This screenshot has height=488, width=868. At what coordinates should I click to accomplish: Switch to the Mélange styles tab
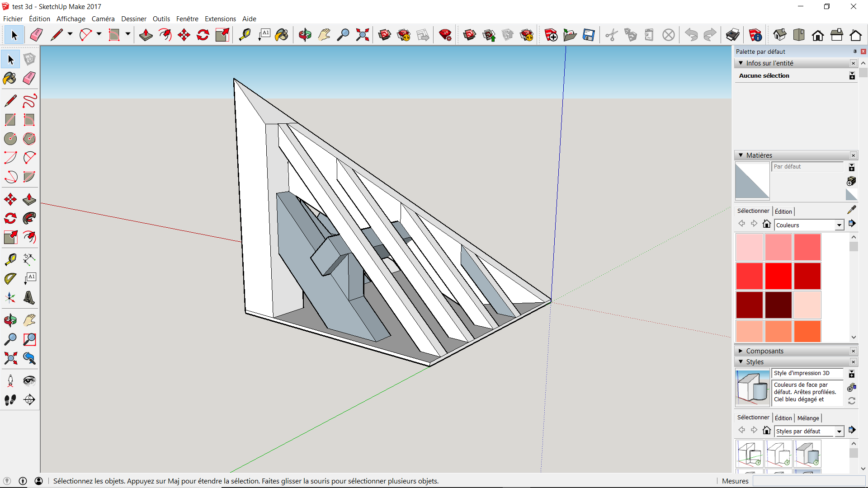[808, 418]
